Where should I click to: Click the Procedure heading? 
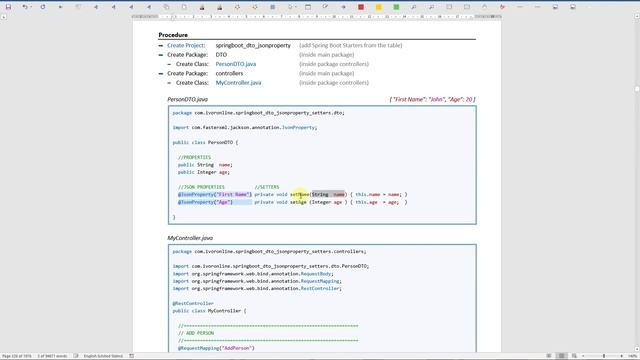click(x=173, y=35)
